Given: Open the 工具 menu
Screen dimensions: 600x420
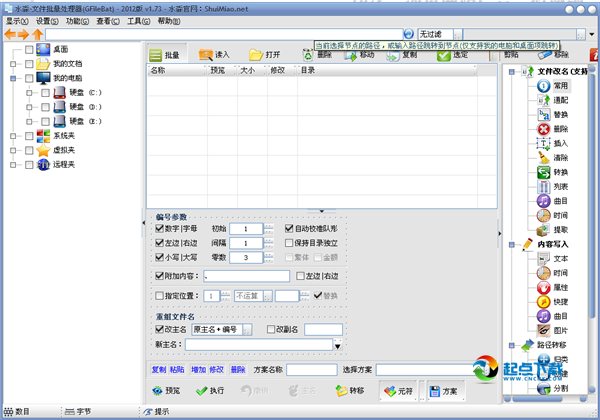Looking at the screenshot, I should point(138,21).
